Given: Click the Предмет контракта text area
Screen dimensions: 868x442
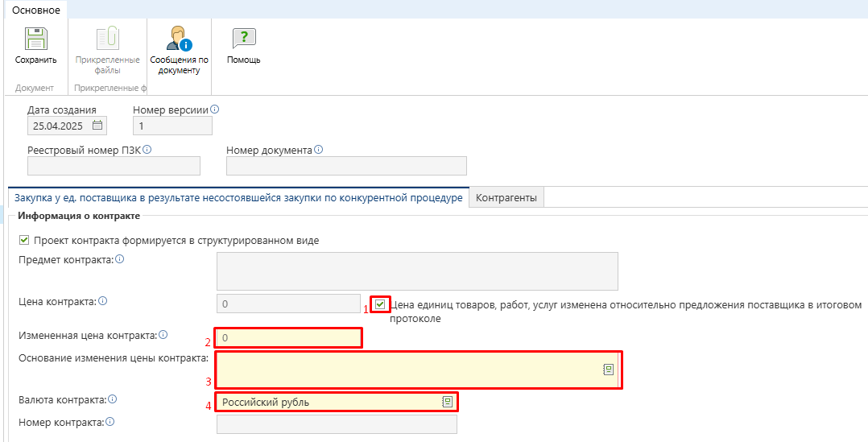Looking at the screenshot, I should tap(417, 271).
